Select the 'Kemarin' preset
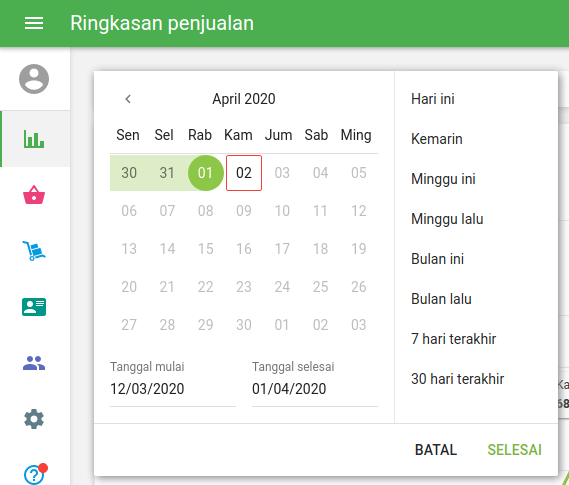The image size is (569, 485). [437, 139]
